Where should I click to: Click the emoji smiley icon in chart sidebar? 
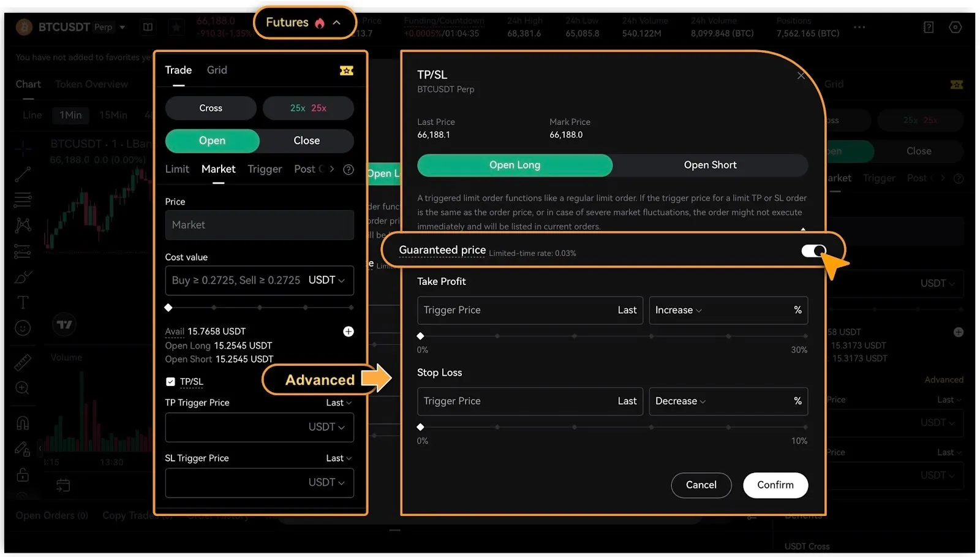[x=23, y=328]
